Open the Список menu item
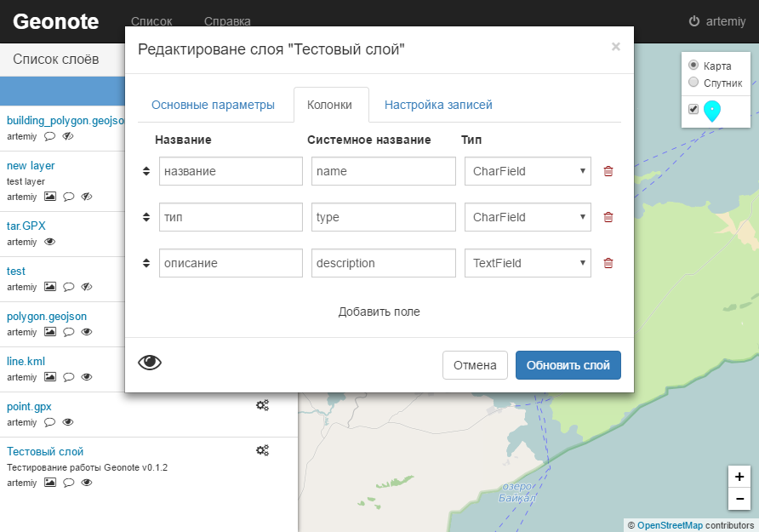 point(151,21)
